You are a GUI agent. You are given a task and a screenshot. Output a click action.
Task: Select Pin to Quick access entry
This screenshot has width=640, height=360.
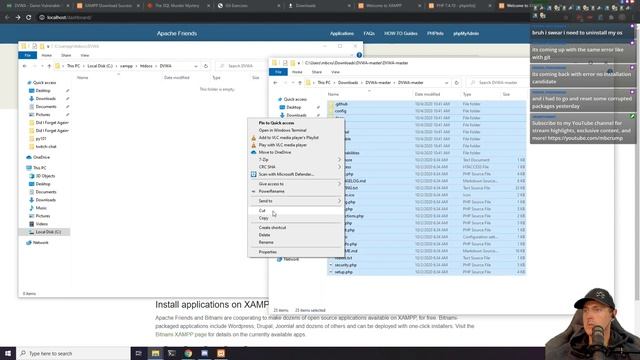[x=276, y=123]
